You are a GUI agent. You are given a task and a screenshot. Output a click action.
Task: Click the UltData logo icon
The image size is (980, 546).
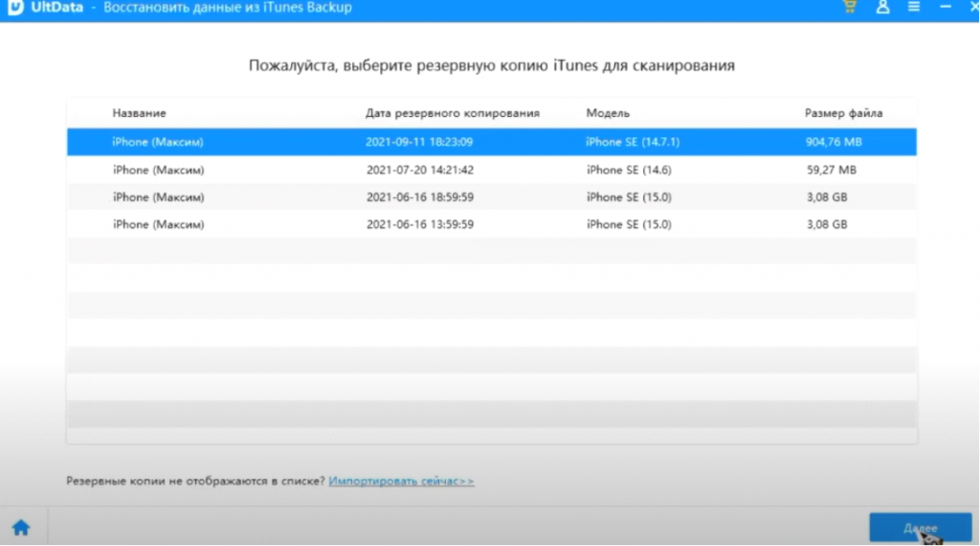(x=15, y=8)
